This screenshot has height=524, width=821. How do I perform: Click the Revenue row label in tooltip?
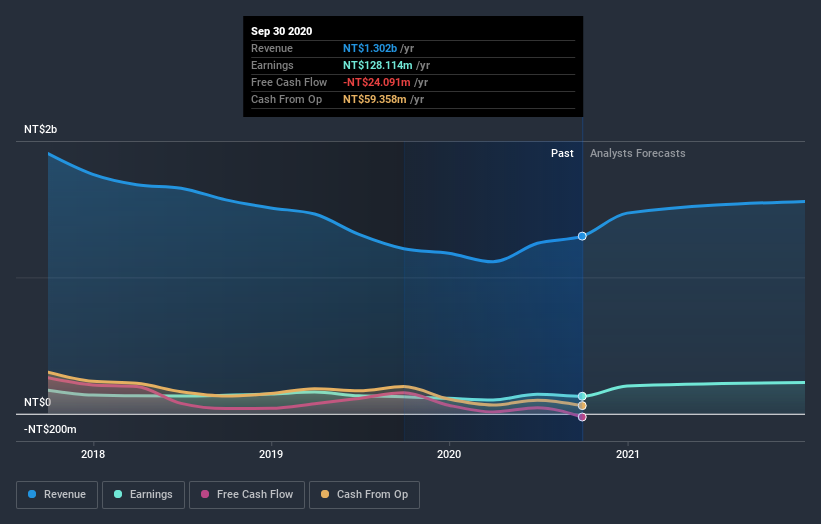tap(272, 48)
